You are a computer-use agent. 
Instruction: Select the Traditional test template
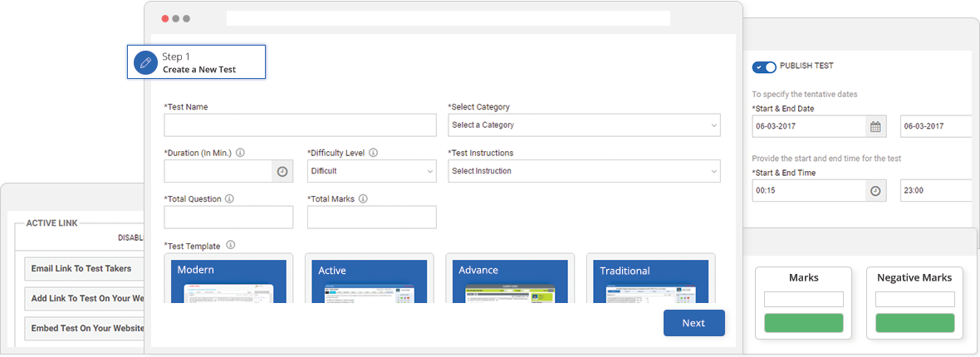(x=650, y=279)
